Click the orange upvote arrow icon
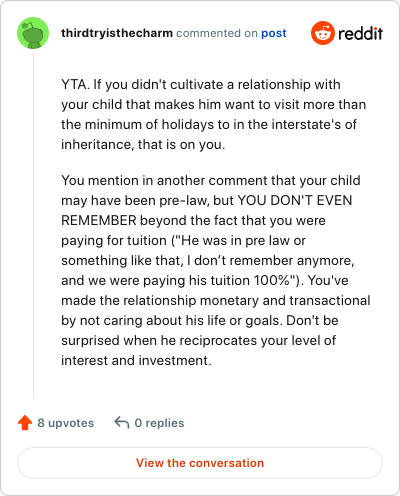Image resolution: width=400 pixels, height=496 pixels. click(x=25, y=423)
